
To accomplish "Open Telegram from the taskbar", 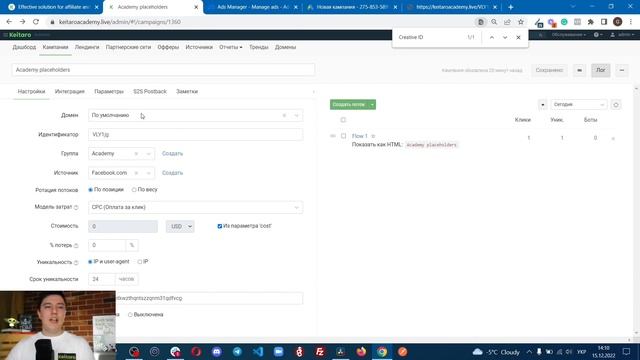I will 237,351.
